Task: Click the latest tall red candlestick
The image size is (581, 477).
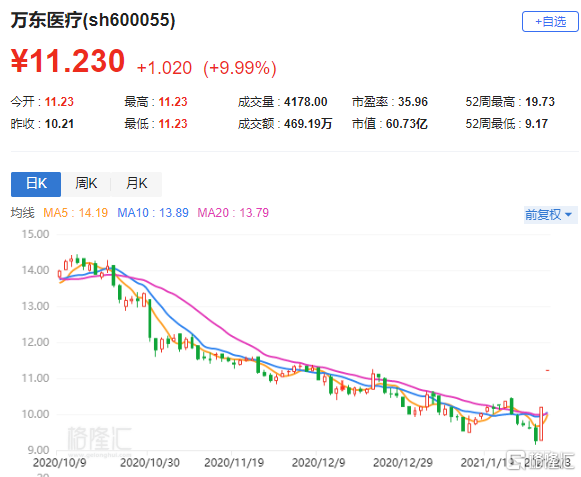Action: (x=541, y=424)
